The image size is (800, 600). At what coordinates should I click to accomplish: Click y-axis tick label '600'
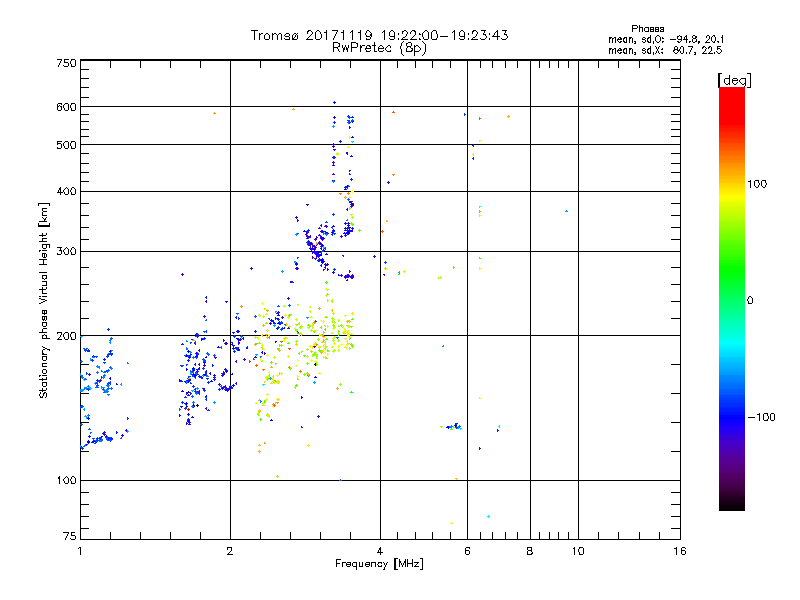(x=67, y=107)
